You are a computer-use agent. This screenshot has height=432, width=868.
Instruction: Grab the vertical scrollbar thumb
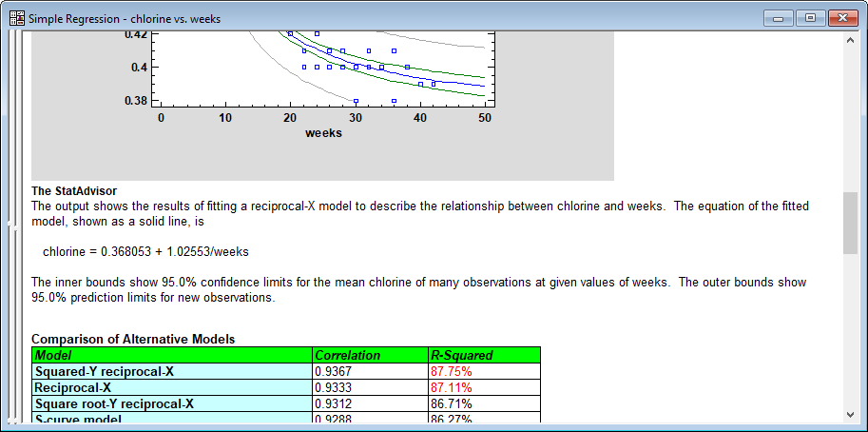tap(850, 223)
